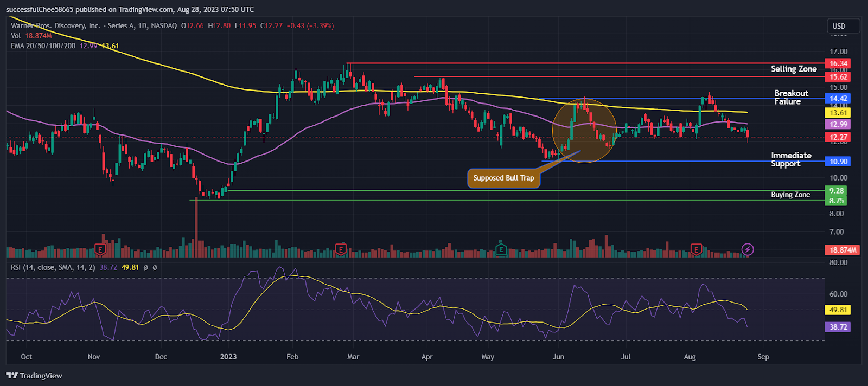Select the Buying Zone text label
Image resolution: width=868 pixels, height=386 pixels.
tap(790, 195)
